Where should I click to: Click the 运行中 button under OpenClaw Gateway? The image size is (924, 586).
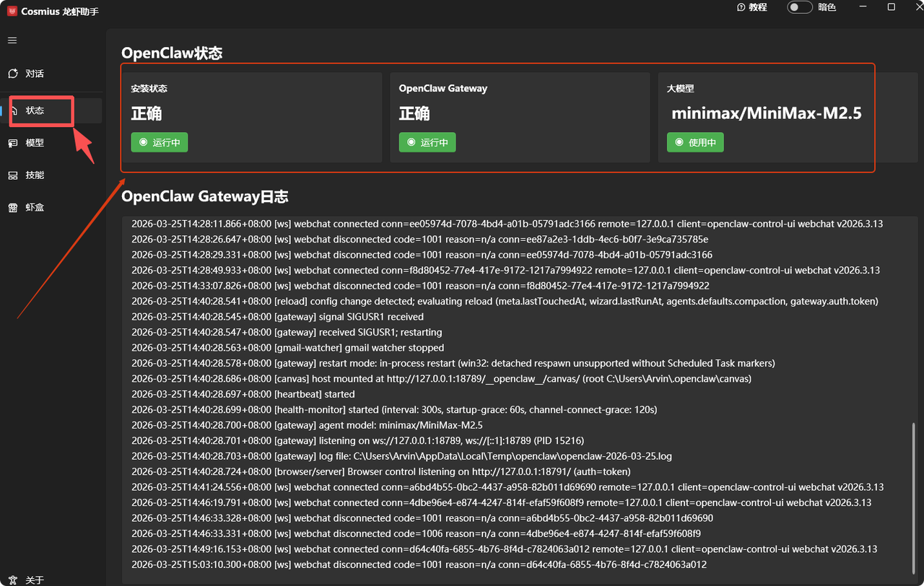(x=427, y=142)
